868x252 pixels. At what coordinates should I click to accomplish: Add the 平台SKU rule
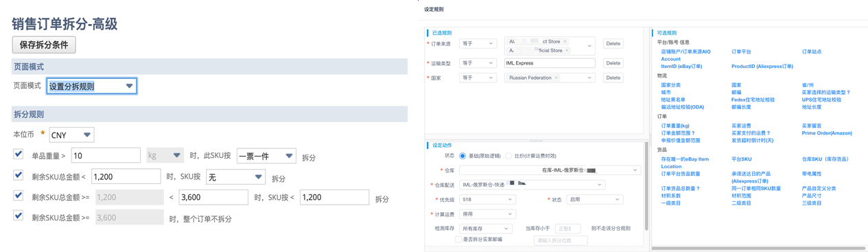point(741,159)
